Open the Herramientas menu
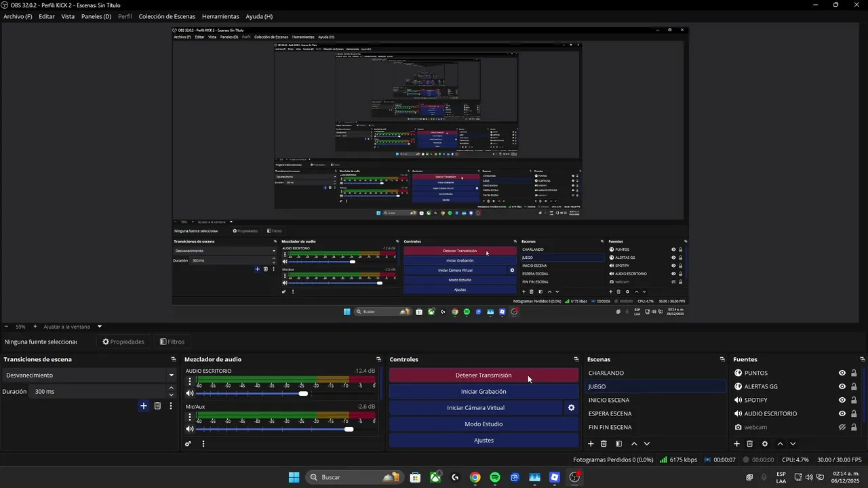The height and width of the screenshot is (488, 868). [220, 16]
